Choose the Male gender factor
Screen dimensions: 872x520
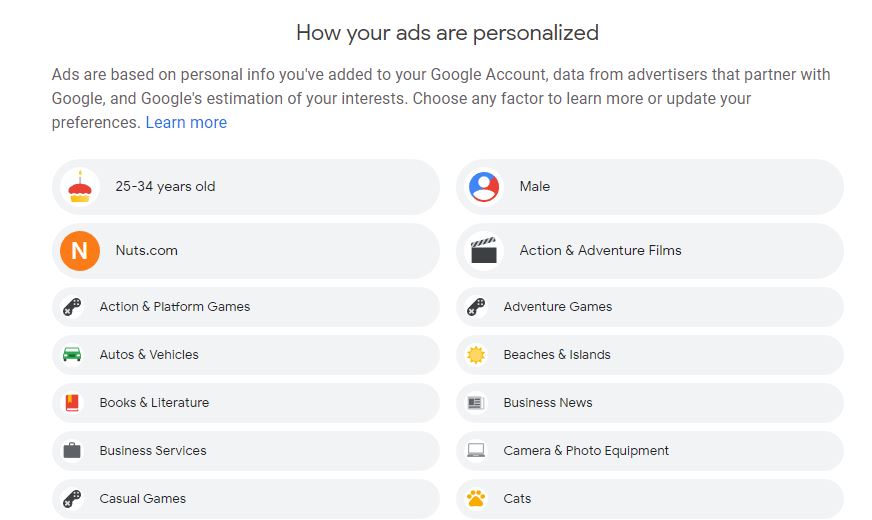(x=535, y=187)
